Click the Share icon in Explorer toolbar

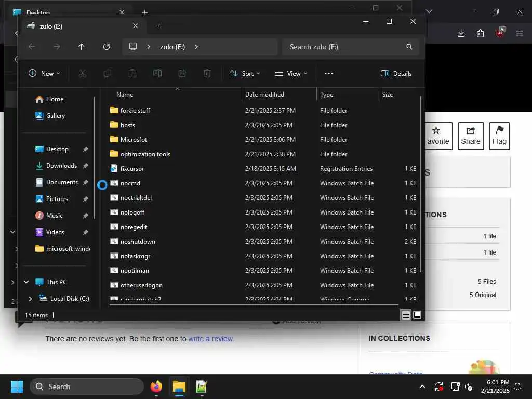[182, 74]
